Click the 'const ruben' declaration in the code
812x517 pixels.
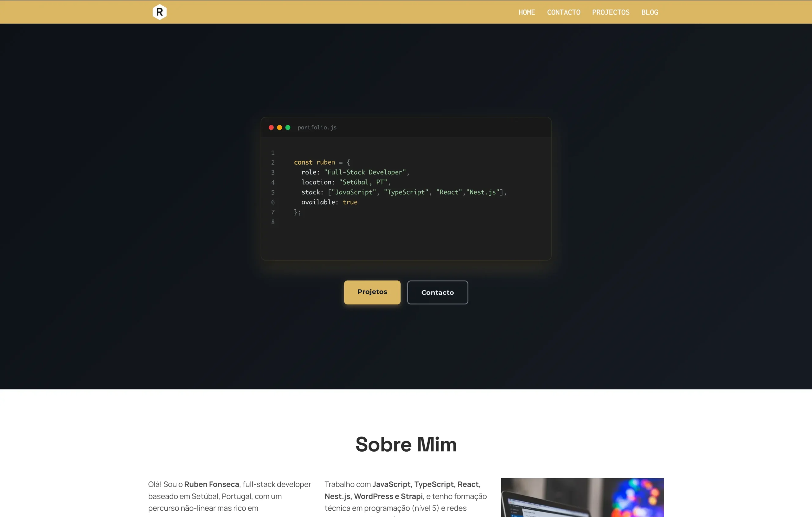(314, 162)
